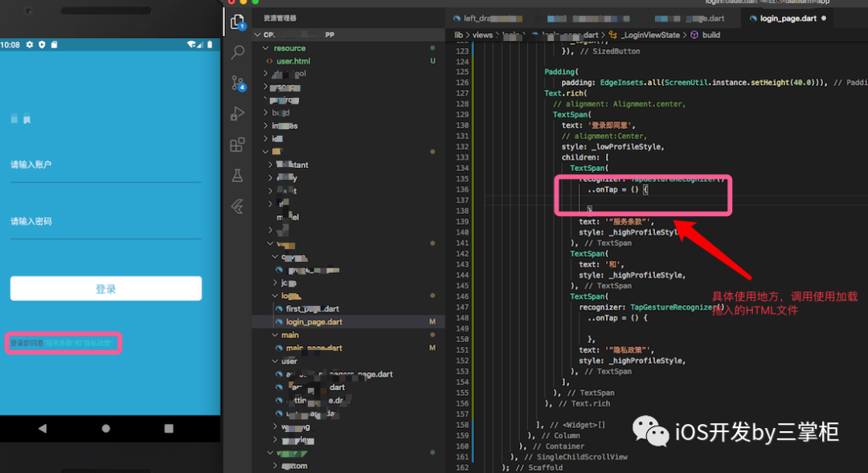This screenshot has height=473, width=868.
Task: Click the method cube icon before build breadcrumb
Action: point(694,35)
